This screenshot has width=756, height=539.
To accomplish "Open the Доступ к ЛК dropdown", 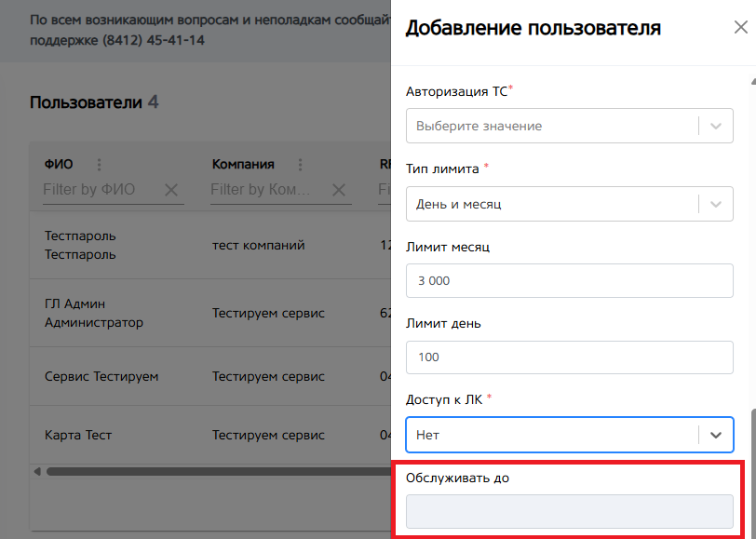I will click(x=570, y=435).
